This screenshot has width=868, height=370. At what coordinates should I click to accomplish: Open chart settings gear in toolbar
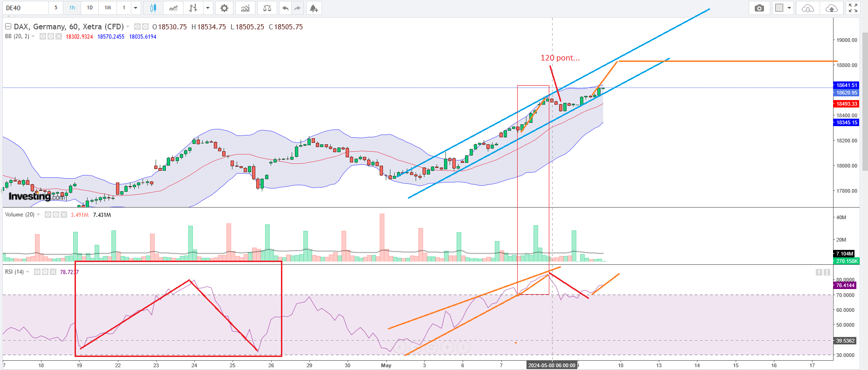[224, 8]
